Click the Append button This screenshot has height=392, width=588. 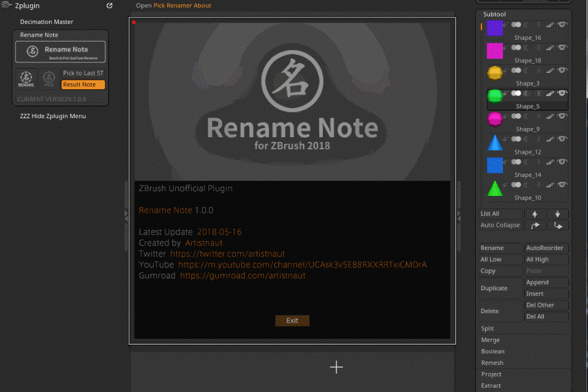546,282
